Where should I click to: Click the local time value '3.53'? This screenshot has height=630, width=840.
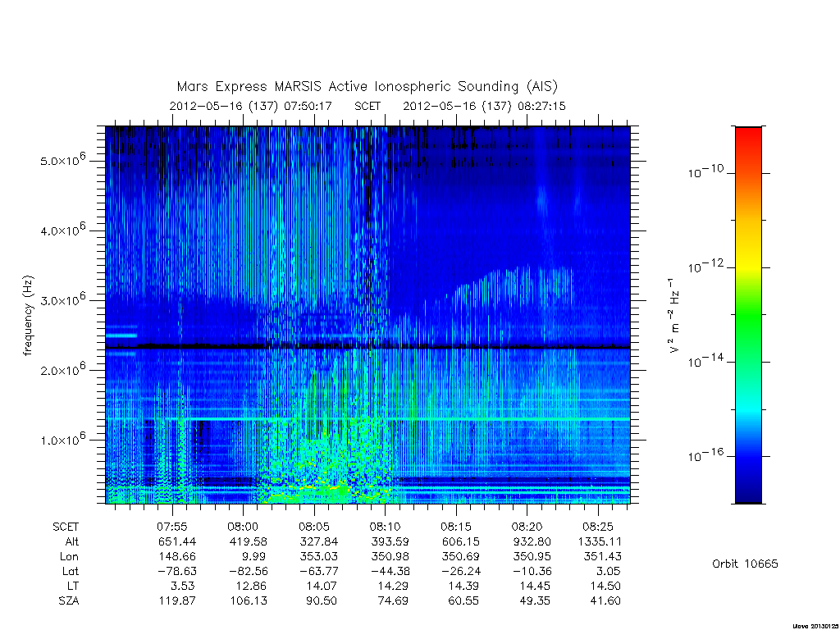click(x=182, y=586)
